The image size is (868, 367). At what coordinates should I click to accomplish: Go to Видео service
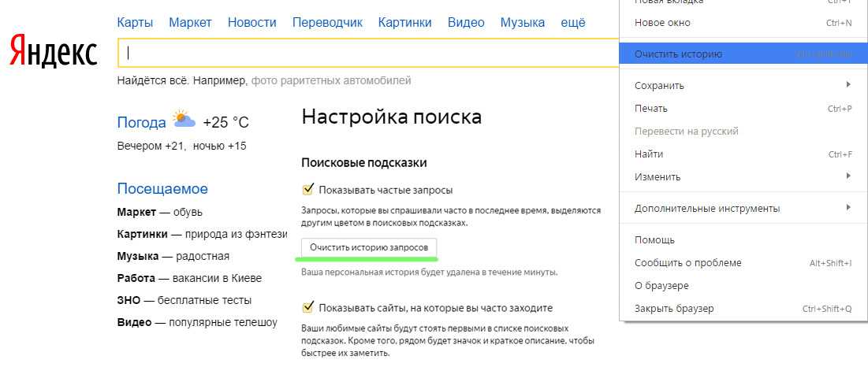click(466, 23)
